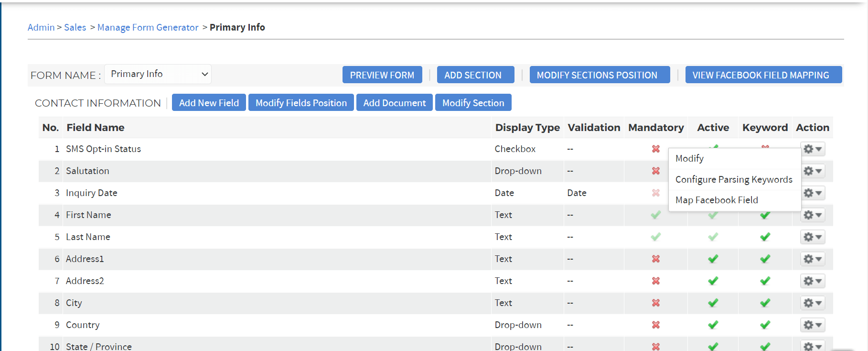The height and width of the screenshot is (351, 868).
Task: Open Manage Form Generator breadcrumb link
Action: coord(148,27)
